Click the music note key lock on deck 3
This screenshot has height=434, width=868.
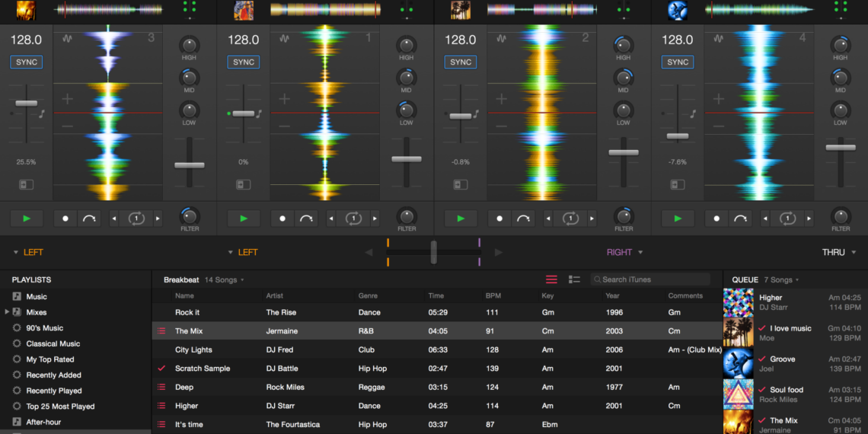click(x=43, y=113)
